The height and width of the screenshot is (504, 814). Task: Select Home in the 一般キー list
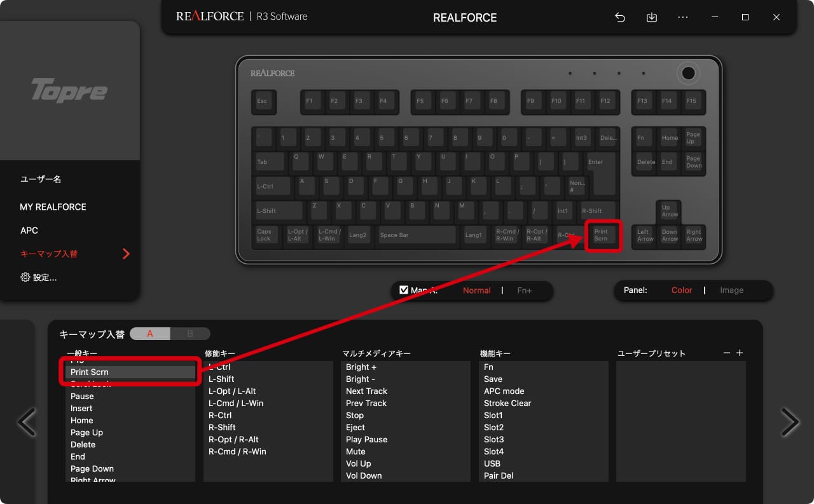click(130, 420)
